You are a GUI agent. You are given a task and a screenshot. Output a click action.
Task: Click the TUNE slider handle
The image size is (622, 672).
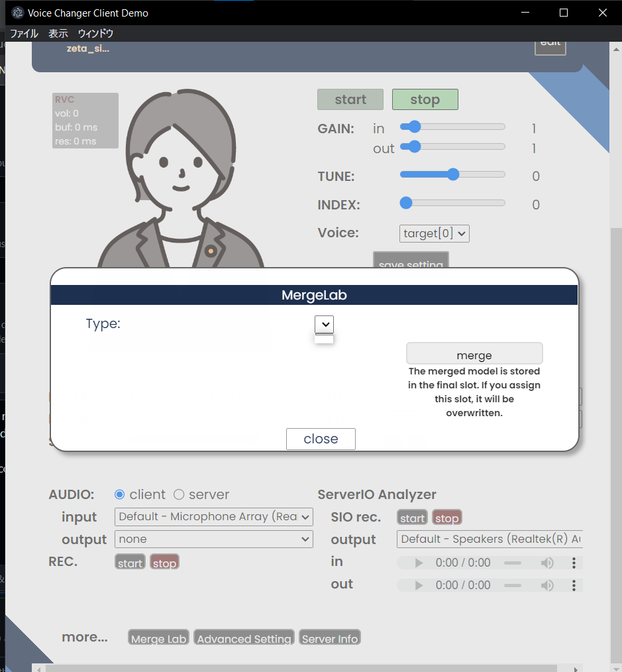click(452, 174)
